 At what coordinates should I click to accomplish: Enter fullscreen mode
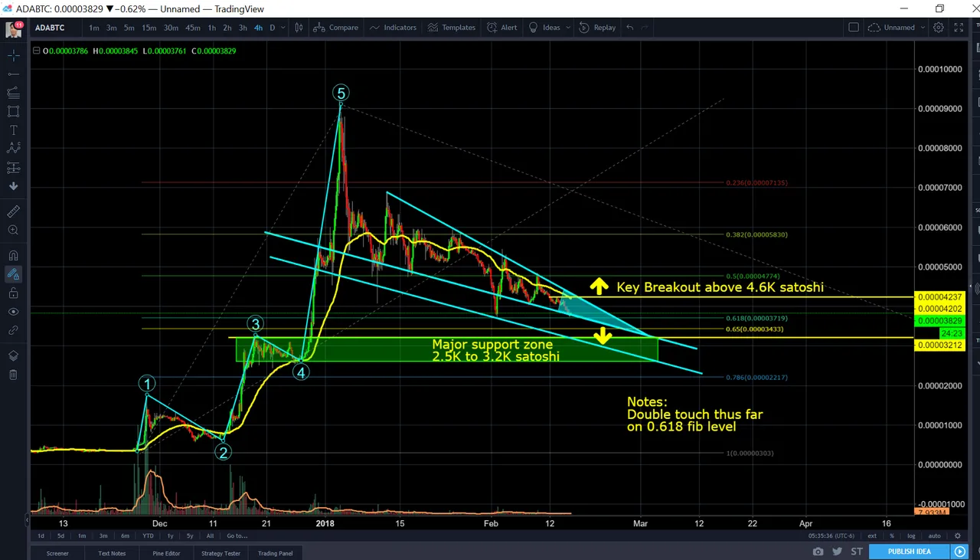click(959, 28)
